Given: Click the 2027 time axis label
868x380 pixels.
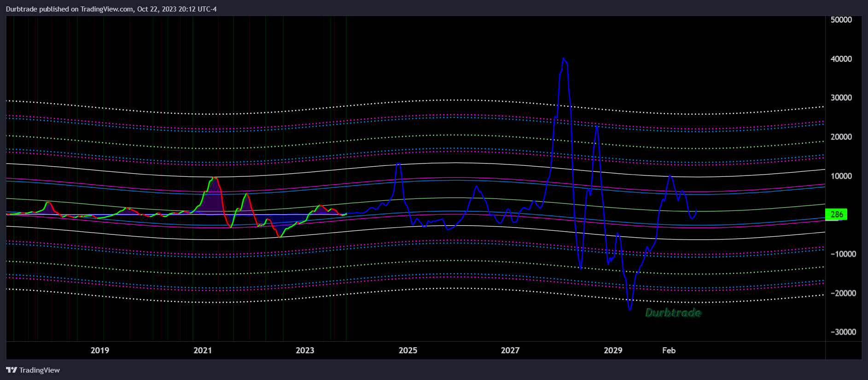Looking at the screenshot, I should (x=510, y=350).
